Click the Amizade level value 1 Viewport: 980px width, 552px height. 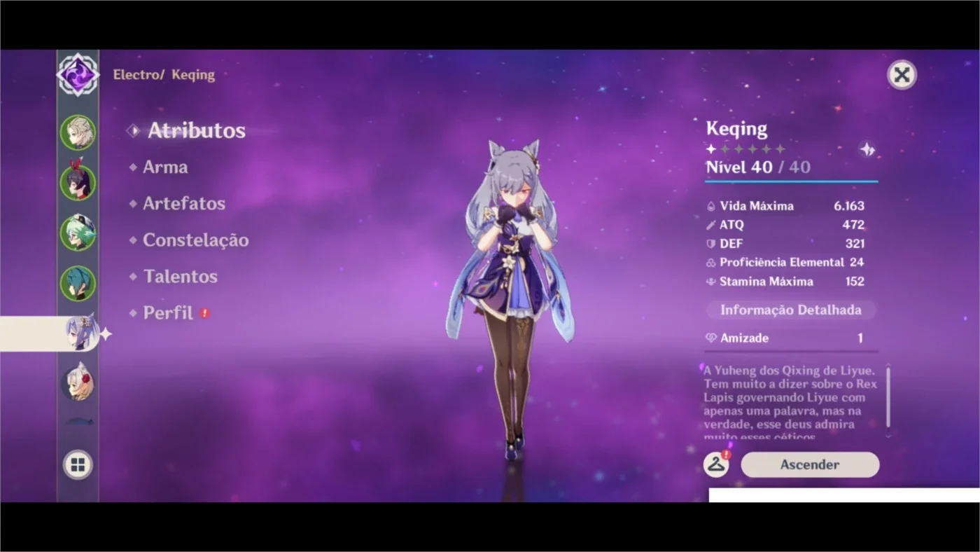pyautogui.click(x=860, y=338)
